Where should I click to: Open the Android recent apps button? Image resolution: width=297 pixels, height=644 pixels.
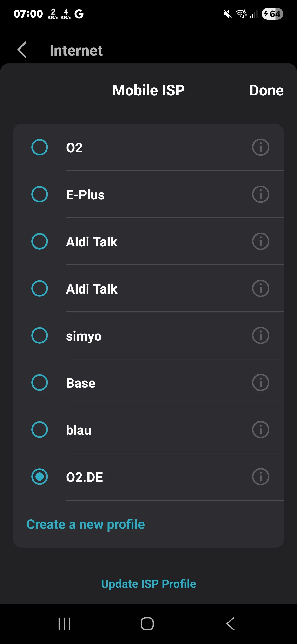pyautogui.click(x=64, y=624)
